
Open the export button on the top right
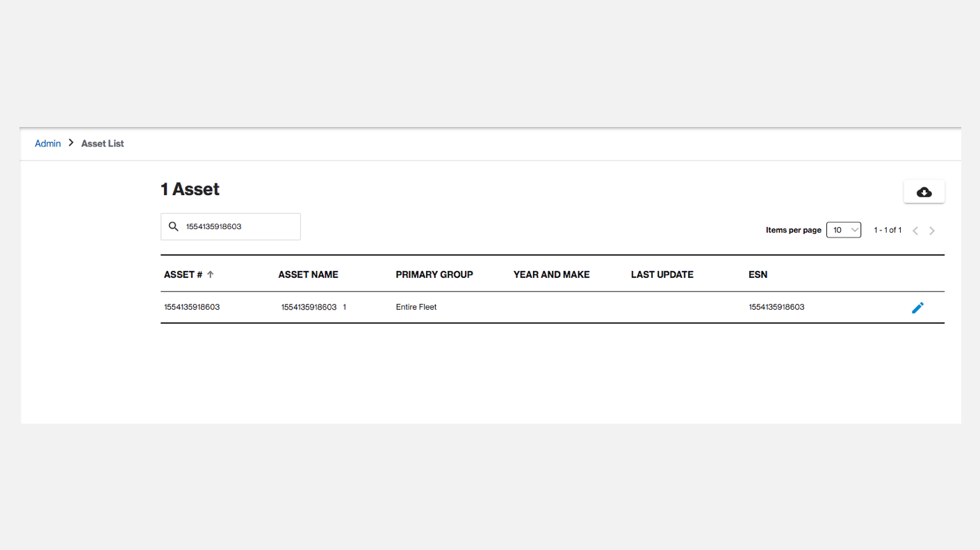924,191
